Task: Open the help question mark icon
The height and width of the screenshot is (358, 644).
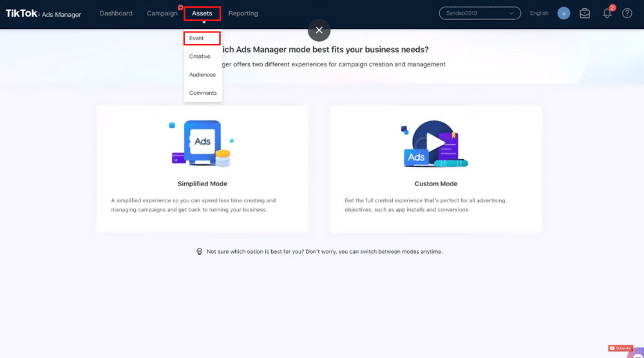Action: tap(627, 13)
